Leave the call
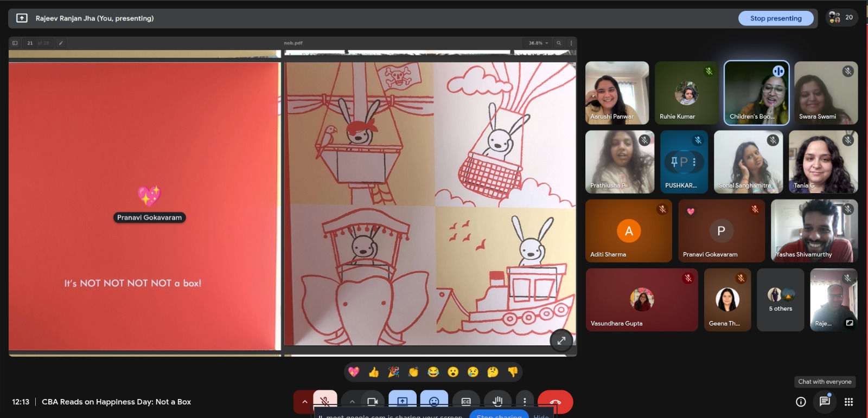868x418 pixels. [556, 402]
